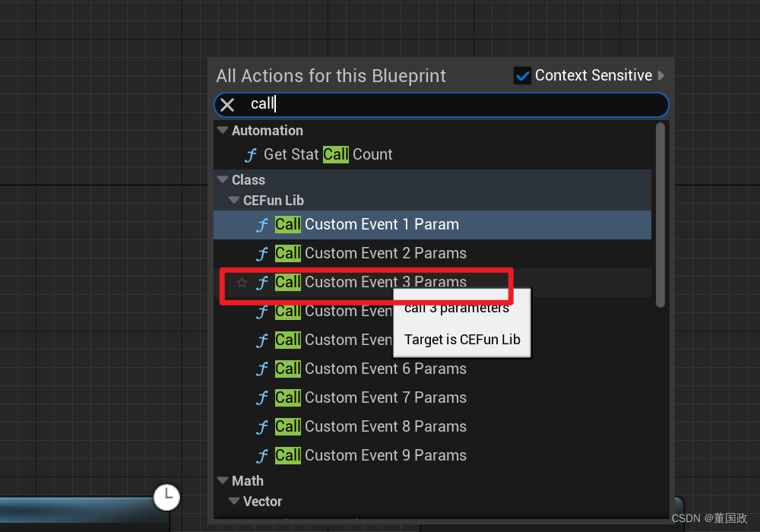Click the function icon beside Get Stat Call Count
The width and height of the screenshot is (760, 532).
[x=251, y=154]
